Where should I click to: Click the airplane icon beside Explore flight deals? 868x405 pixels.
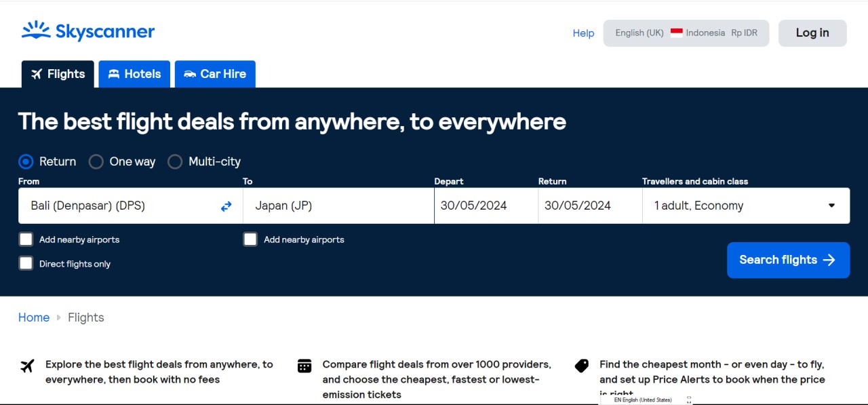27,366
